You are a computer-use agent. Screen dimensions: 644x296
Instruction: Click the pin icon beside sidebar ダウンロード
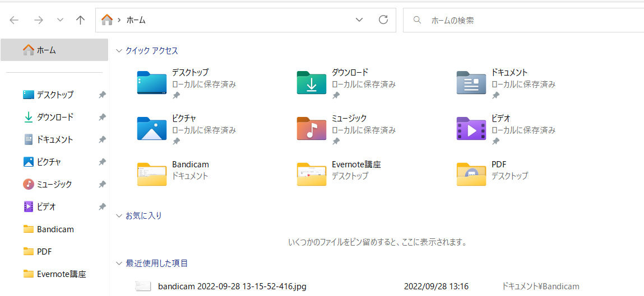coord(102,118)
